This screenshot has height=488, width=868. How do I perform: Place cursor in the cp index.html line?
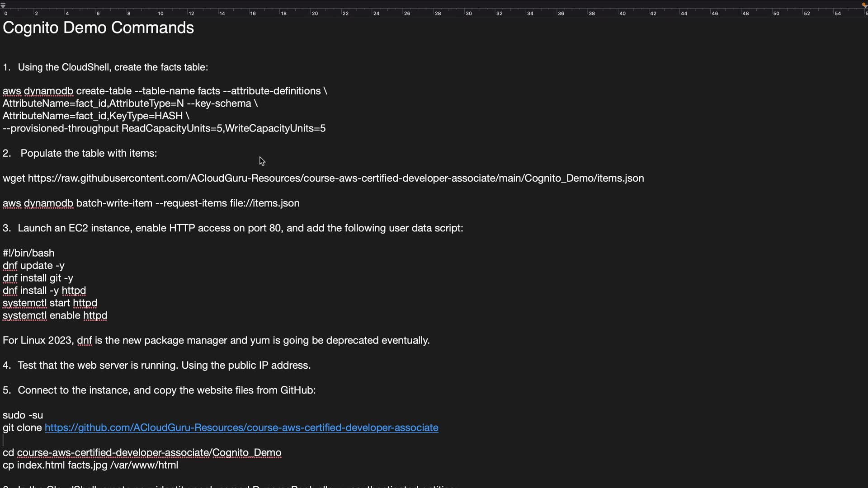[x=90, y=465]
